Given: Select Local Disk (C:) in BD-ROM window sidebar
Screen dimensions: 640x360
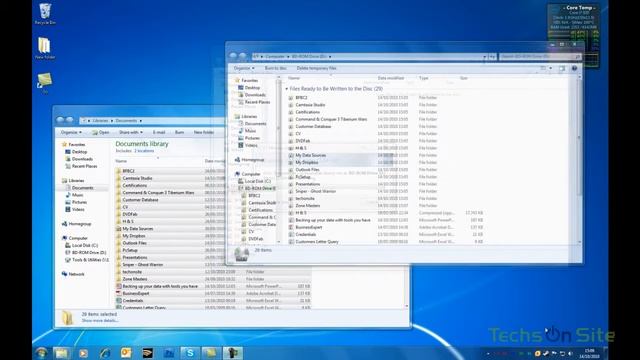Looking at the screenshot, I should pyautogui.click(x=255, y=181).
